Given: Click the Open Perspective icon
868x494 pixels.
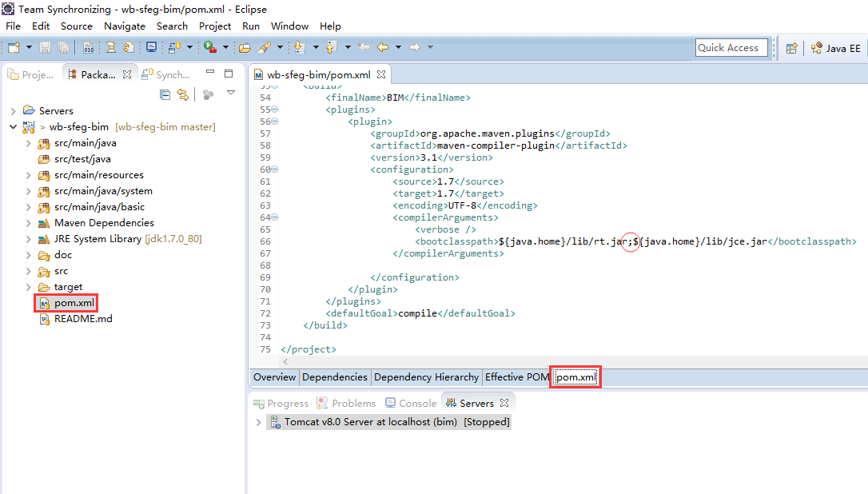Looking at the screenshot, I should 791,48.
